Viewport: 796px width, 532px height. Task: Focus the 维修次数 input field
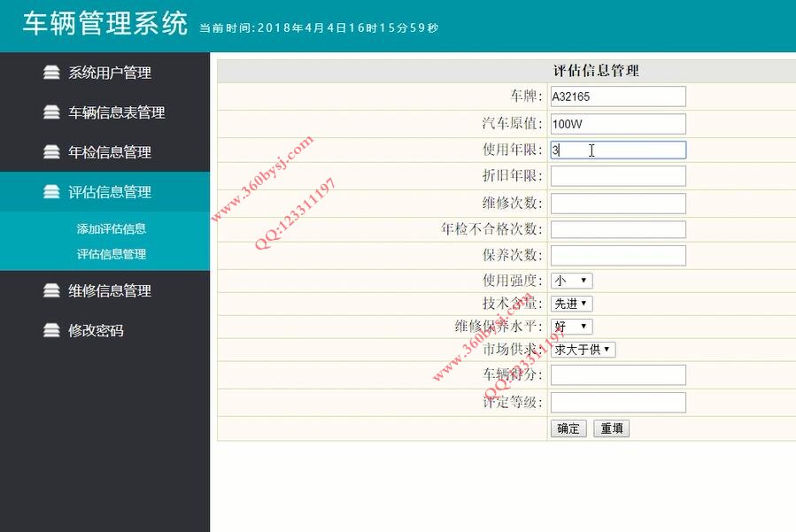click(618, 204)
